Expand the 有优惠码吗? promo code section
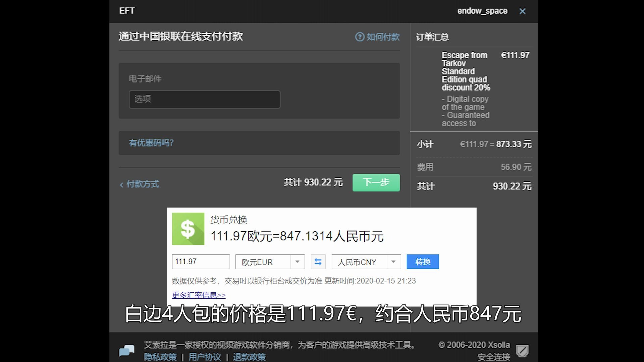Image resolution: width=644 pixels, height=362 pixels. [x=151, y=143]
